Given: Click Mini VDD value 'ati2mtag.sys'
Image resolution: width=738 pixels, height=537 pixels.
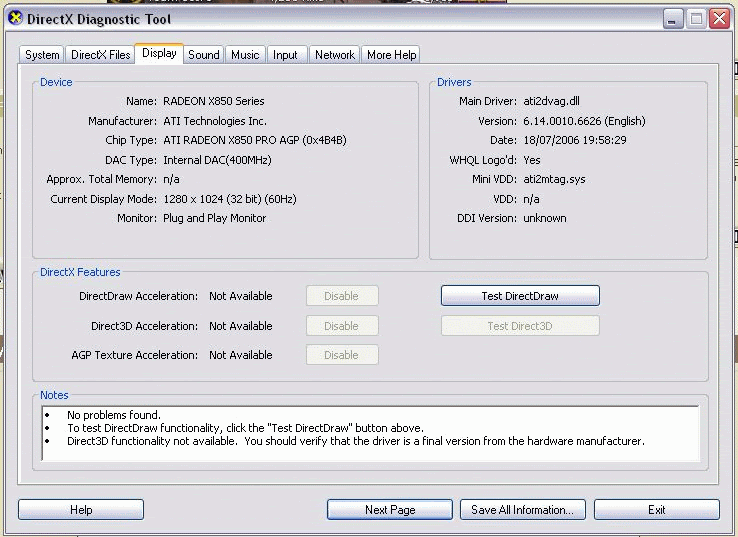Looking at the screenshot, I should (554, 179).
